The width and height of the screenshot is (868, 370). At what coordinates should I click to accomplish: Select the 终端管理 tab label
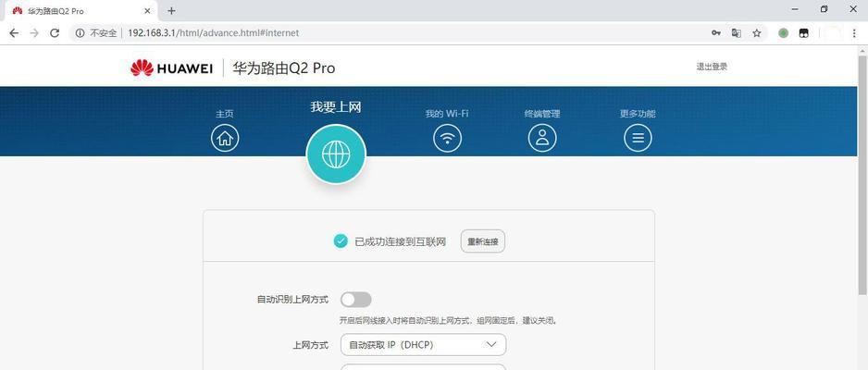pos(542,114)
